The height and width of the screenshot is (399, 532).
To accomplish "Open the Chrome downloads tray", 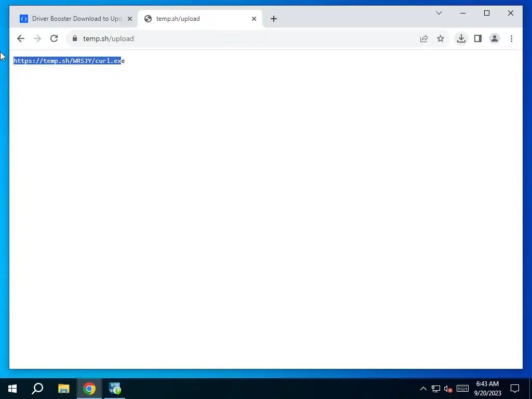I will [x=461, y=38].
